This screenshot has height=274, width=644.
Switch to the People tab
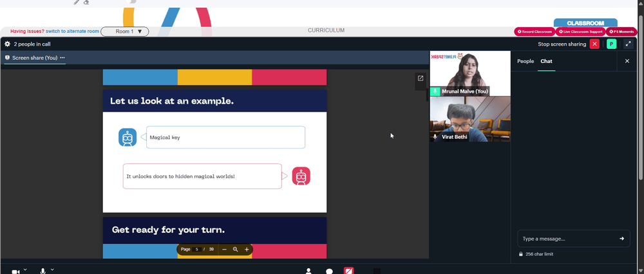[526, 61]
